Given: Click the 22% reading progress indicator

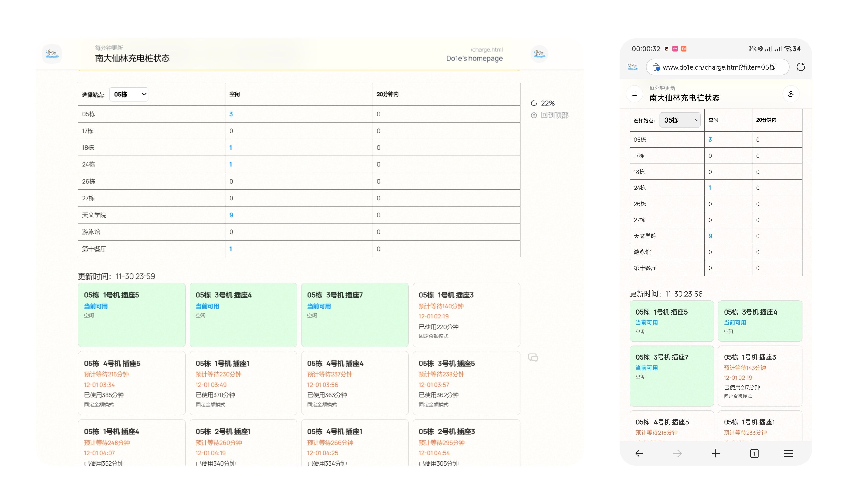Looking at the screenshot, I should (x=543, y=103).
